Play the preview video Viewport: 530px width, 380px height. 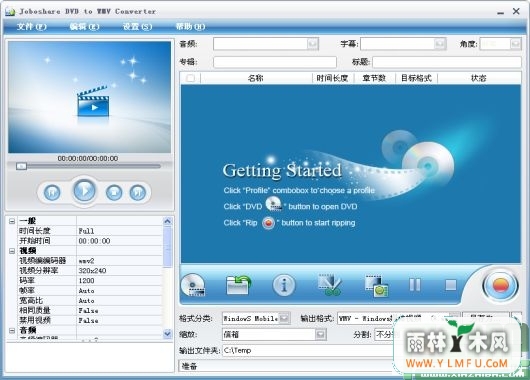85,190
